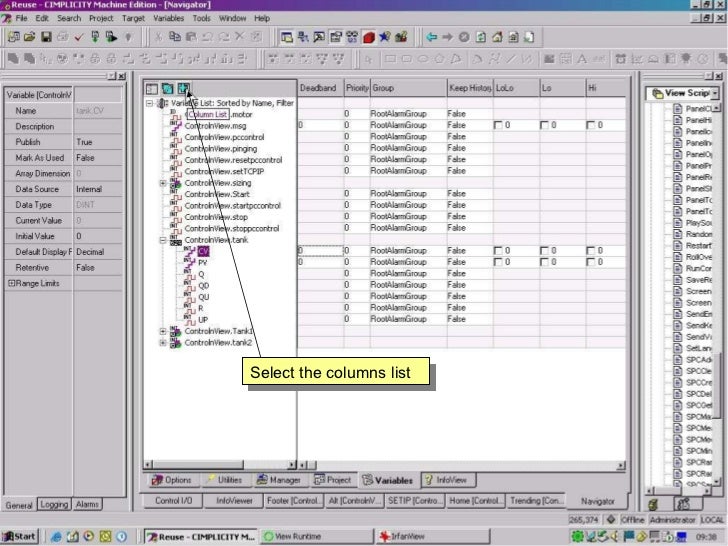Click the Save floppy disk toolbar icon
Viewport: 728px width, 546px height.
tap(46, 37)
